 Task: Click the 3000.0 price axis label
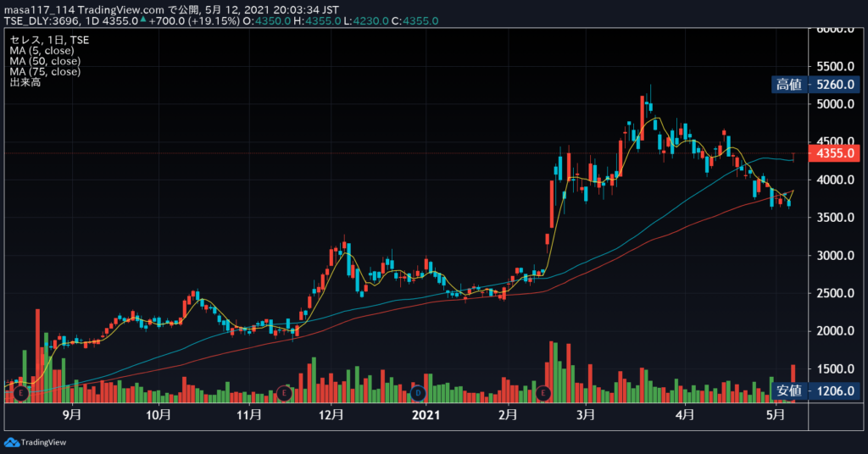point(835,256)
